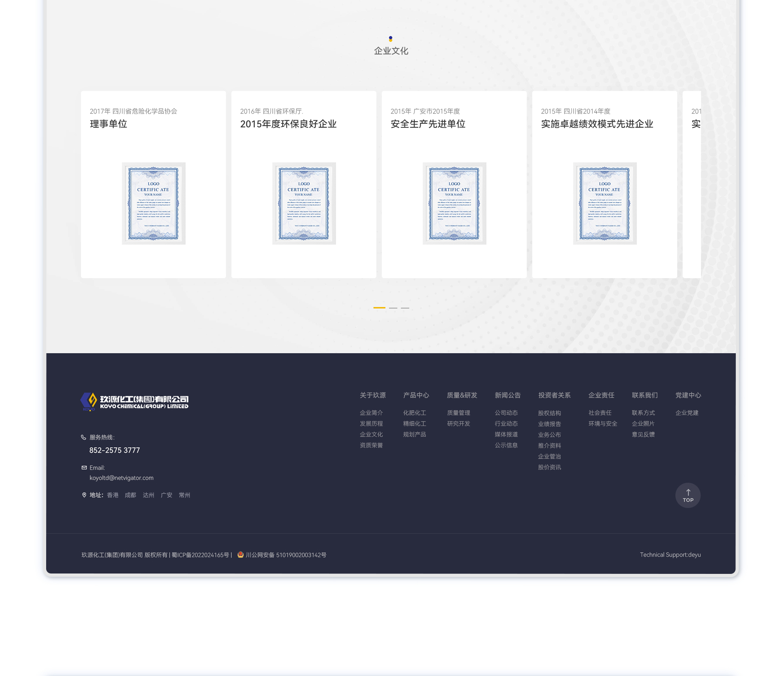Select the second carousel pagination dash

click(393, 308)
